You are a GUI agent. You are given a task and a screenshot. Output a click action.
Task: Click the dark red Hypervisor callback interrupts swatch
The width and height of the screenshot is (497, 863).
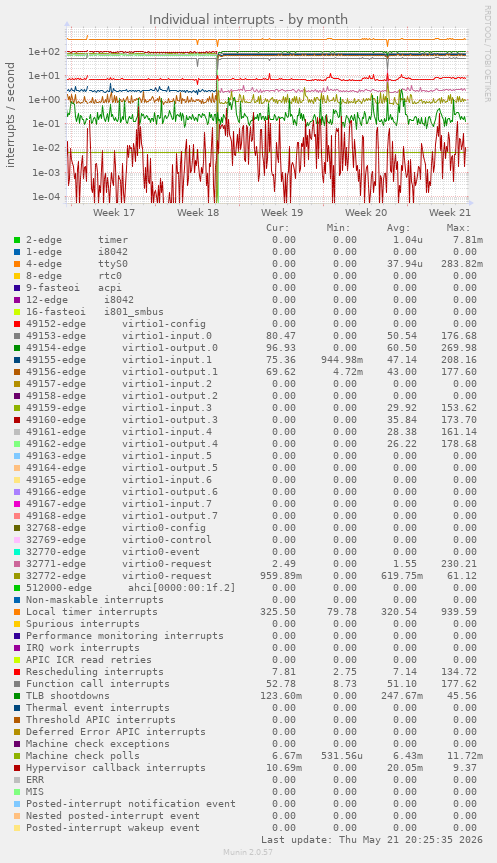tap(17, 768)
